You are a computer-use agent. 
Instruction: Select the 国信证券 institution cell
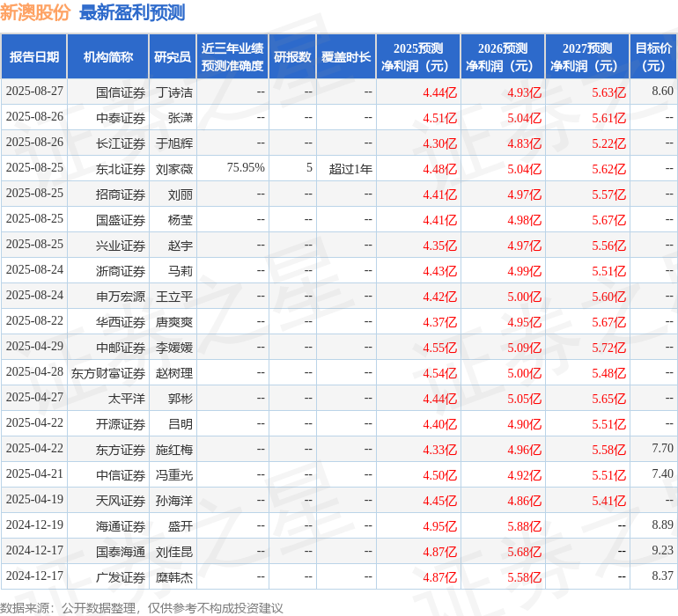click(121, 92)
